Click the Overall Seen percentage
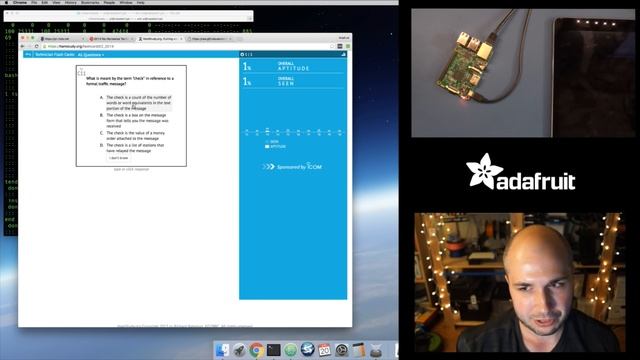Viewport: 640px width, 360px height. coord(247,81)
